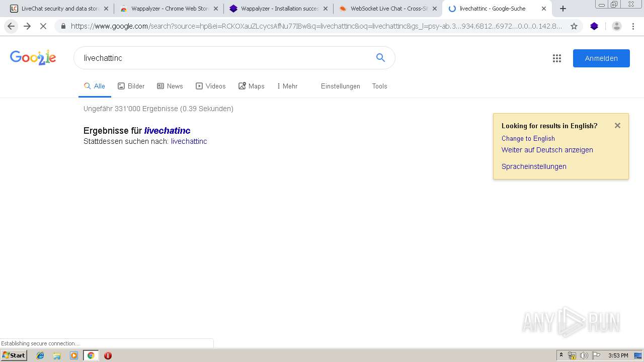Viewport: 644px width, 362px height.
Task: Select the News search filter
Action: (170, 86)
